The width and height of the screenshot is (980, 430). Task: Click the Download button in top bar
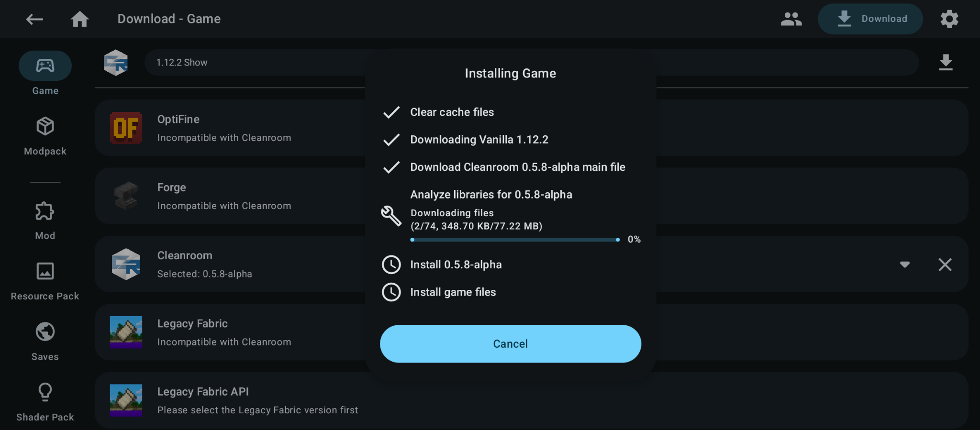[870, 19]
